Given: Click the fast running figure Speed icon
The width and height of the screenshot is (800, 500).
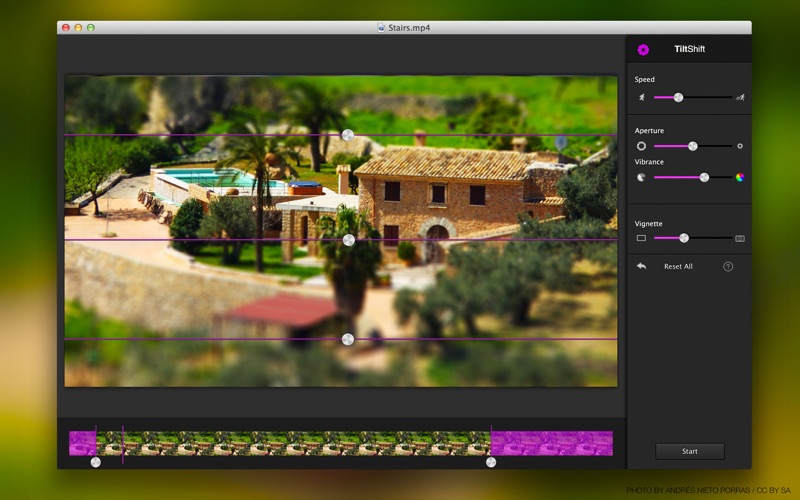Looking at the screenshot, I should tap(740, 97).
